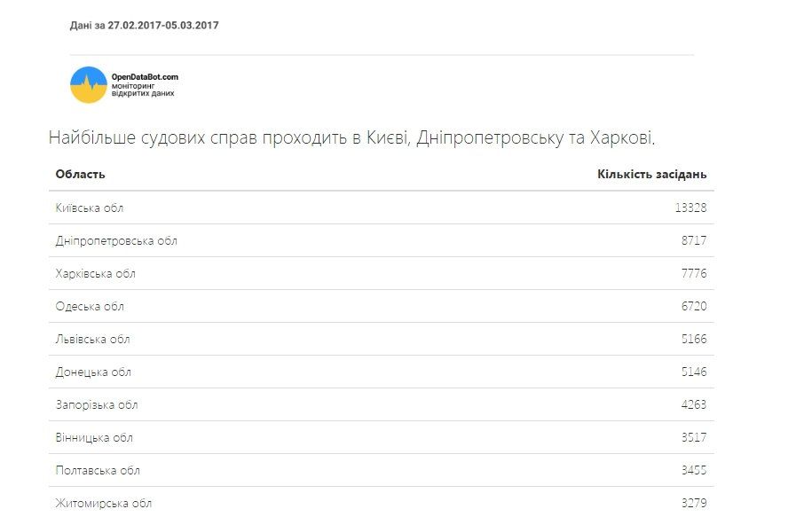Click the value 13328 in the table
Screen dimensions: 812x517
[690, 208]
